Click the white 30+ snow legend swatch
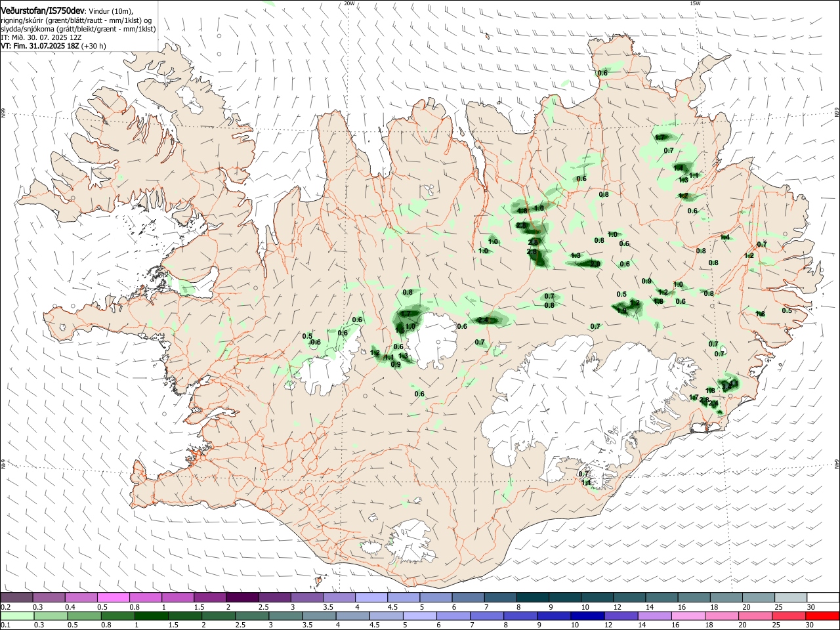Image resolution: width=840 pixels, height=630 pixels. 823,598
